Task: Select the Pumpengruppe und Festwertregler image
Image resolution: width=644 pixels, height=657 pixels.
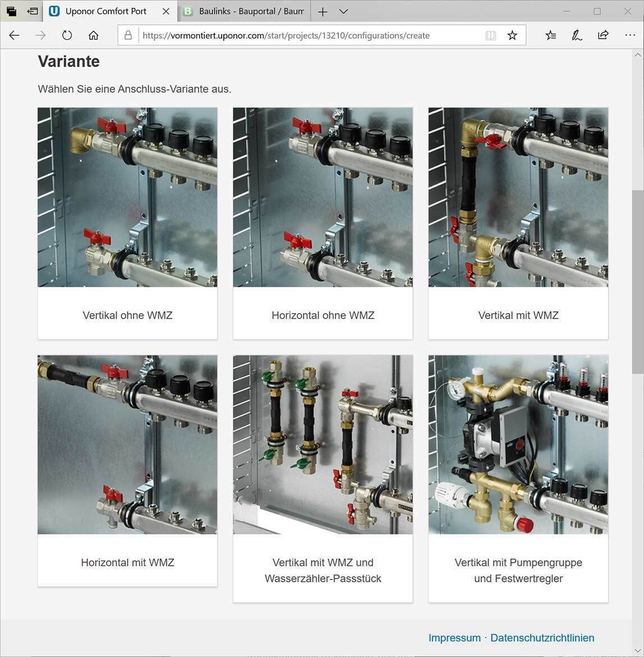Action: click(x=518, y=445)
